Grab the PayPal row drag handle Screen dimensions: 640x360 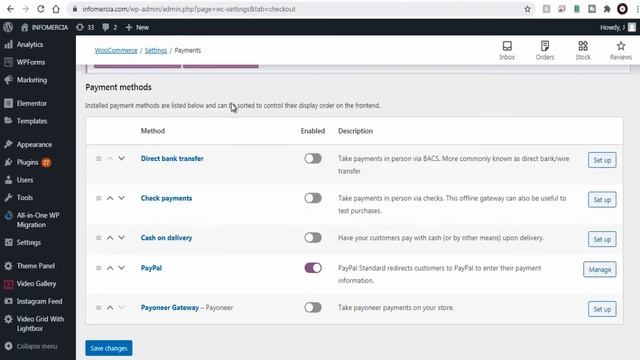click(x=98, y=268)
